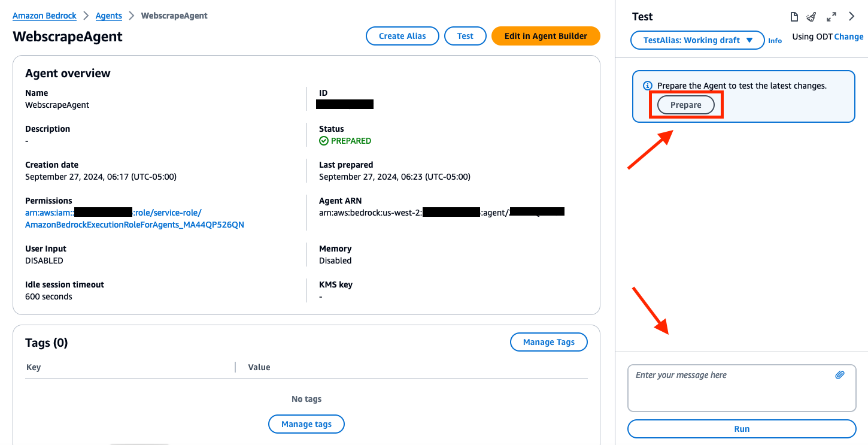Click the Key column header
The image size is (868, 445).
[x=34, y=367]
